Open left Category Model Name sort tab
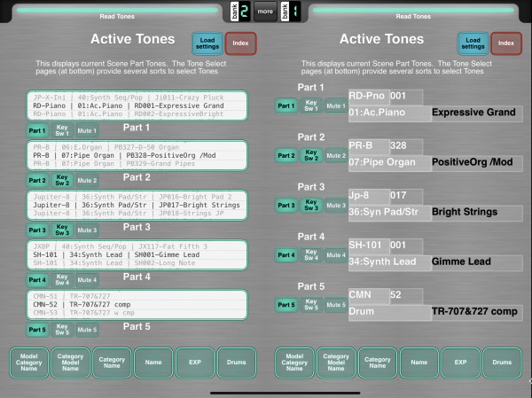The width and height of the screenshot is (532, 398). 70,363
